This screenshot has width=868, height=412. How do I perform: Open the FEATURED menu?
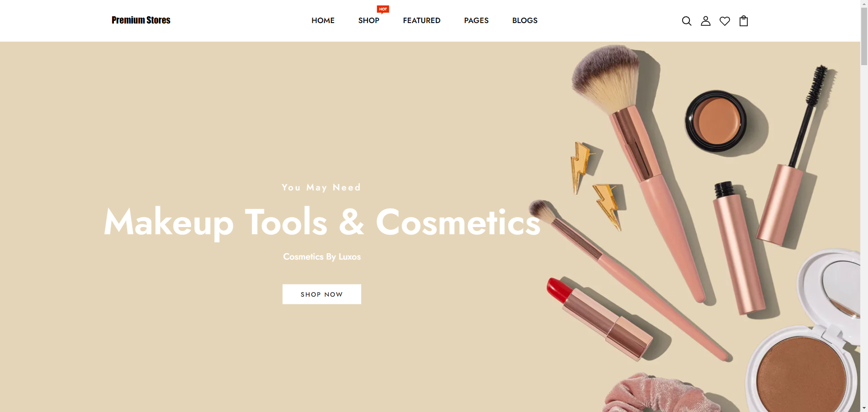click(421, 20)
